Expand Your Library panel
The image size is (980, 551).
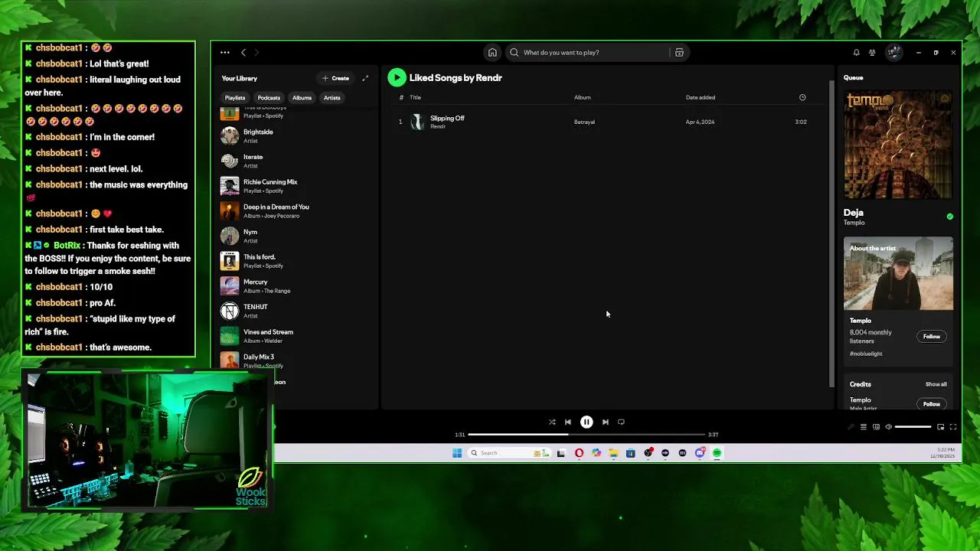click(365, 78)
